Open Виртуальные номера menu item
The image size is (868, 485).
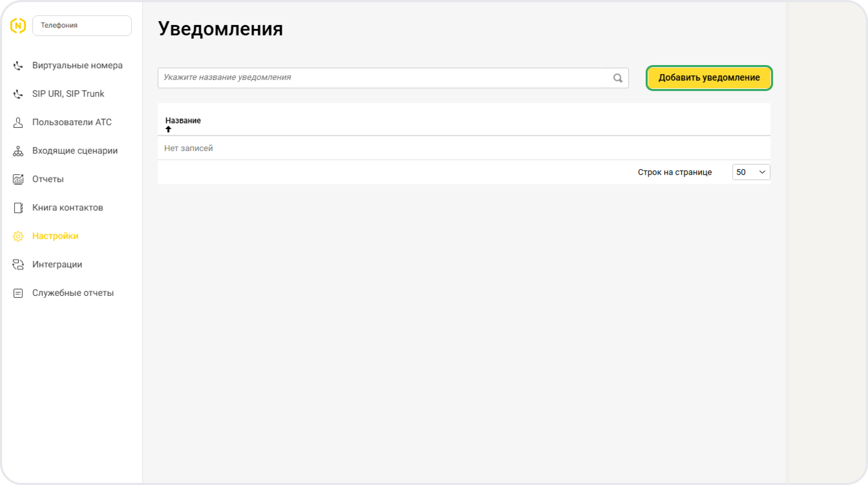77,65
